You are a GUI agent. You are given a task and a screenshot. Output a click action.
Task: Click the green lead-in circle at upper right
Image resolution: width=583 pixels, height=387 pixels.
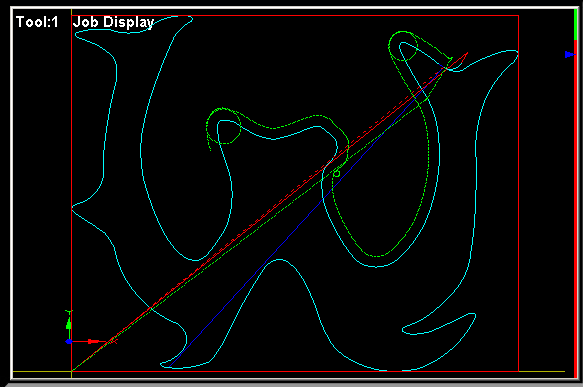pyautogui.click(x=403, y=46)
